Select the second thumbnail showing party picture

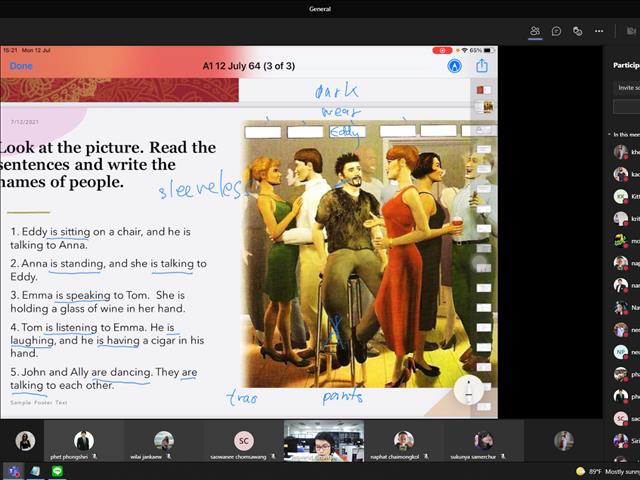[484, 107]
